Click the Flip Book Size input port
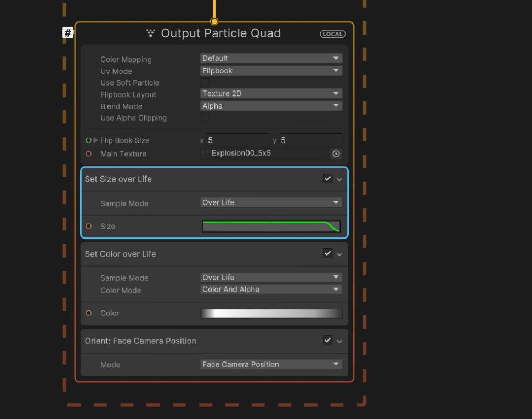The image size is (532, 419). coord(88,140)
